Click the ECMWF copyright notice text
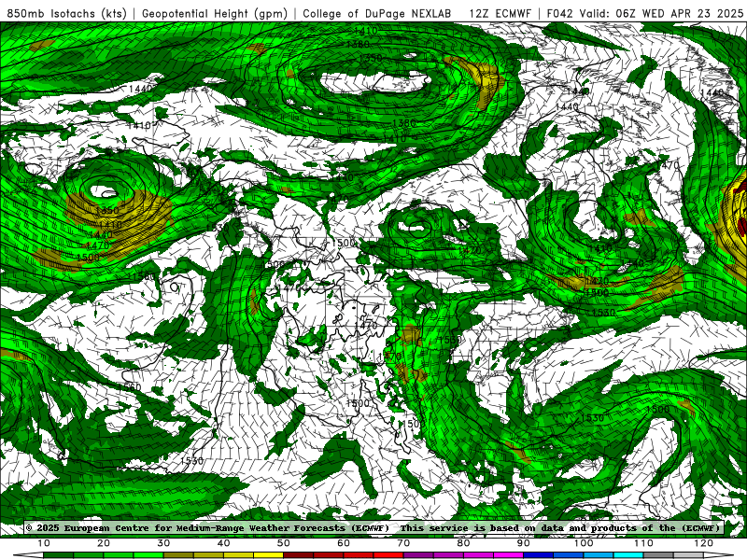Image resolution: width=747 pixels, height=560 pixels. [x=373, y=527]
